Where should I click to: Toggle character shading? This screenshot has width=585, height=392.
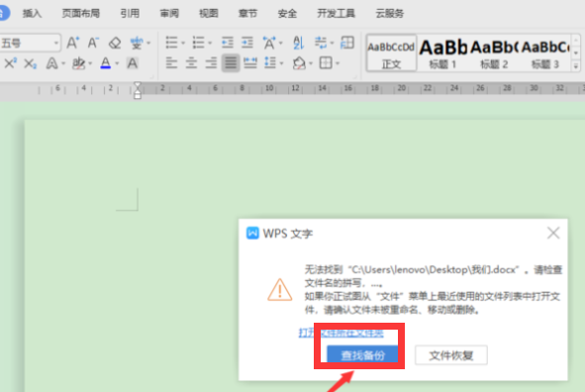(132, 63)
